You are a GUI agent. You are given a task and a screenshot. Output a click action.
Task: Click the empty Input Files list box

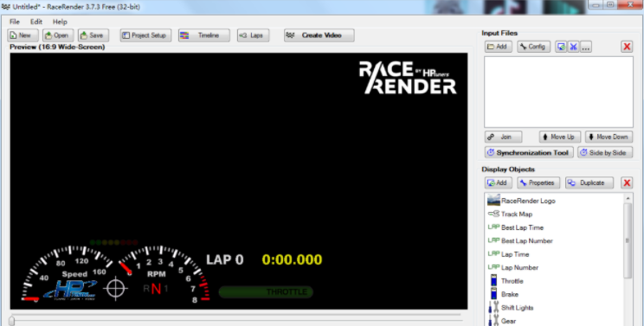(x=558, y=92)
